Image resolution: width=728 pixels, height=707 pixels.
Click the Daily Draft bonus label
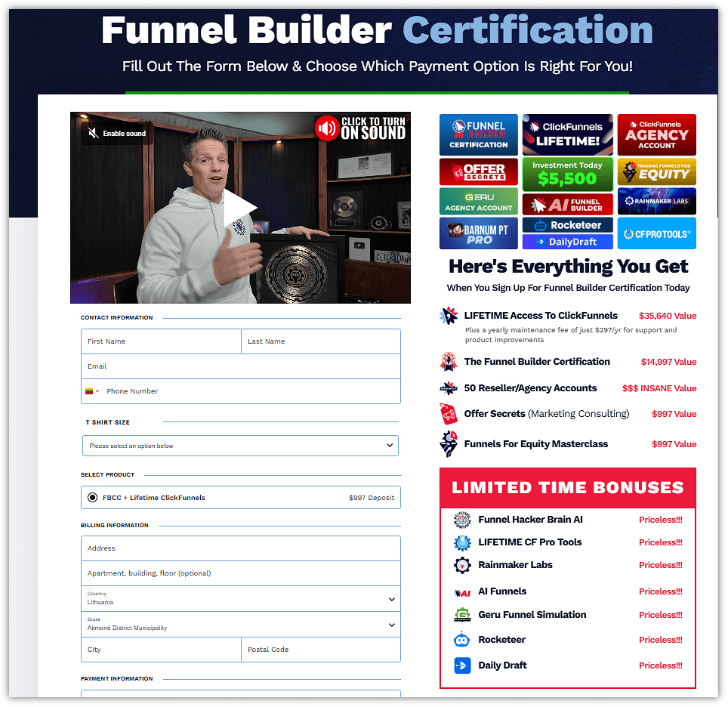[502, 665]
